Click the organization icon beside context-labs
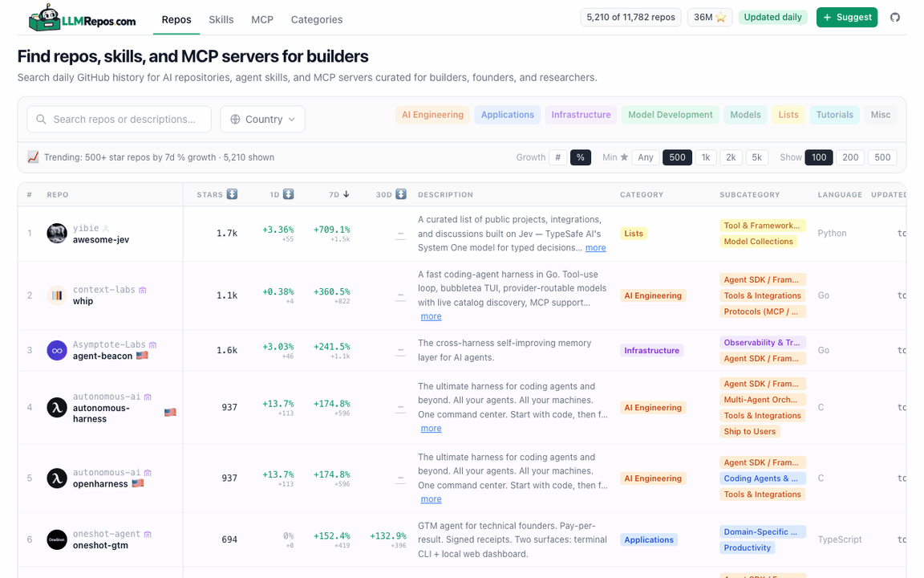The width and height of the screenshot is (924, 578). (x=143, y=290)
